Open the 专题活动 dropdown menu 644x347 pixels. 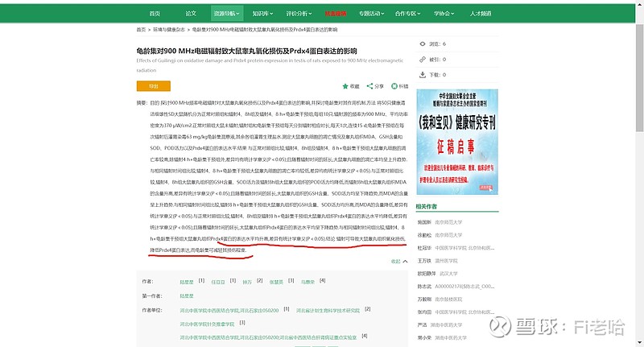[x=372, y=14]
